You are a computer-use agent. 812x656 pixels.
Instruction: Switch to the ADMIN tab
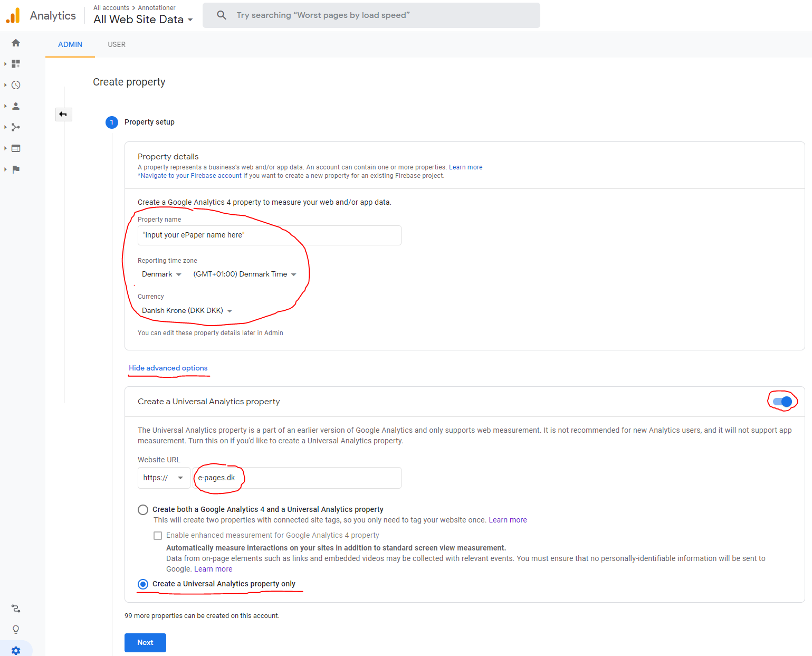coord(70,44)
